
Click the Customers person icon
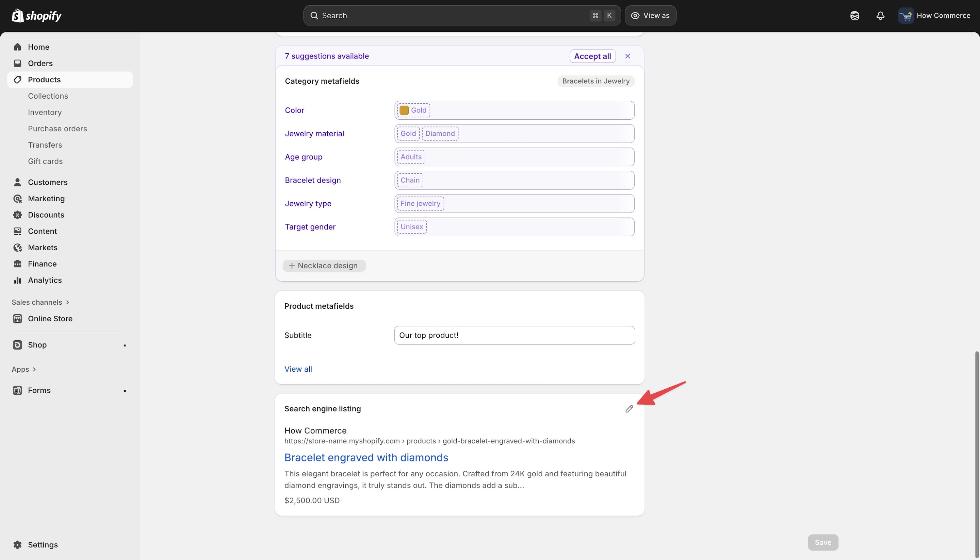17,182
